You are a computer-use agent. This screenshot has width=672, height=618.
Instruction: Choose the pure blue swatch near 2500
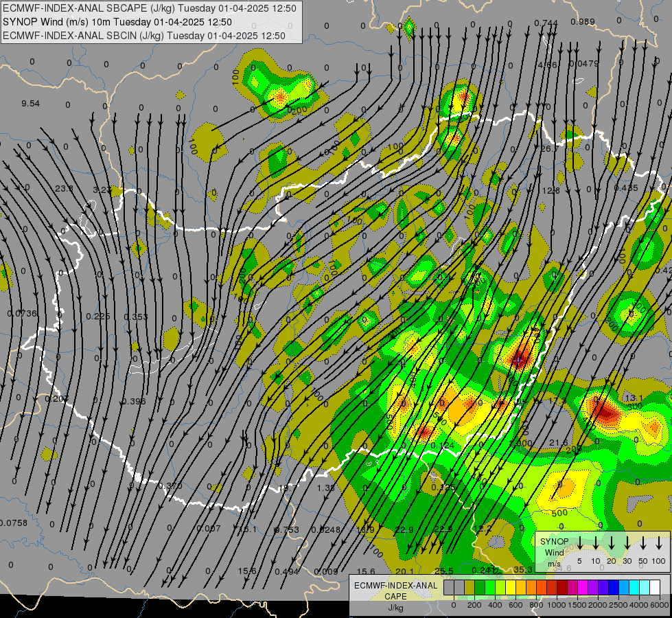coord(613,588)
